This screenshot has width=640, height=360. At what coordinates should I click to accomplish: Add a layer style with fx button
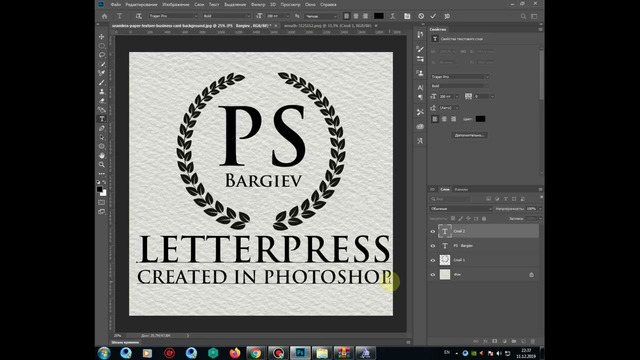point(485,341)
